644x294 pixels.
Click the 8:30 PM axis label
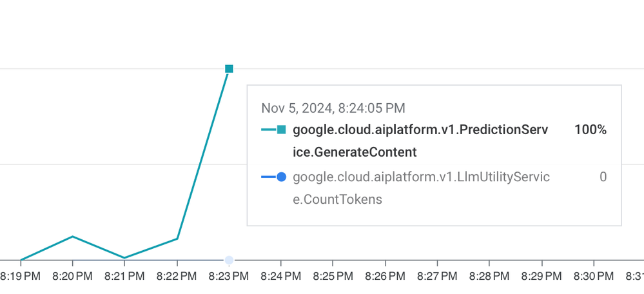(594, 277)
